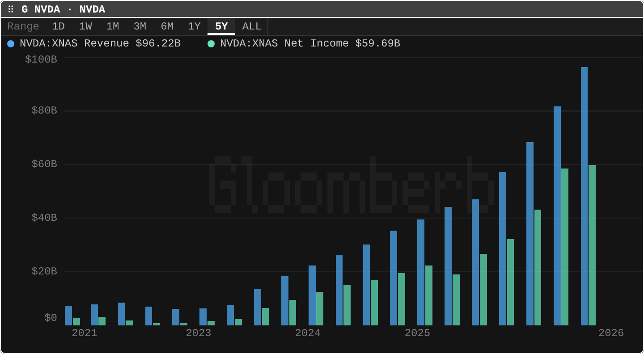644x354 pixels.
Task: Click the $0 y-axis label
Action: pyautogui.click(x=51, y=318)
